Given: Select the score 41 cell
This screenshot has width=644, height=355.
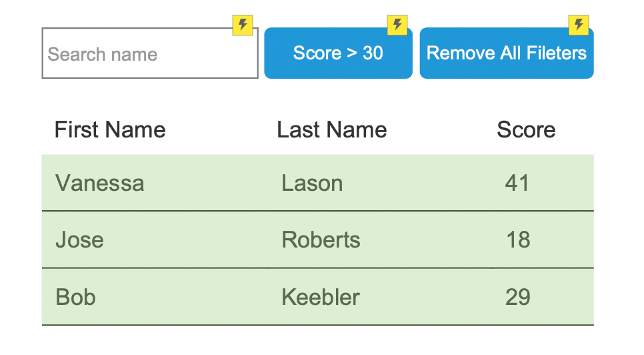Looking at the screenshot, I should coord(517,183).
